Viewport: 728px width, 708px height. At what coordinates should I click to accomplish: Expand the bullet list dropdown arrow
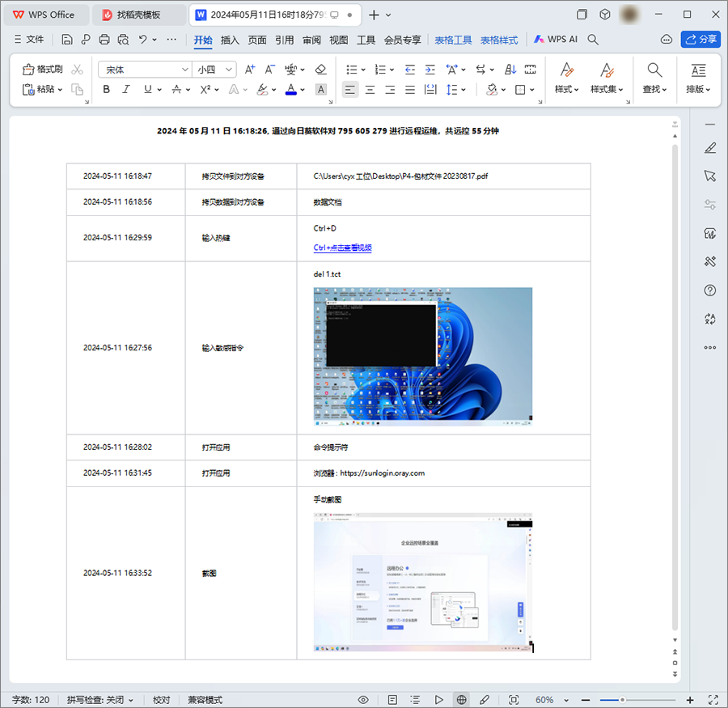click(363, 70)
